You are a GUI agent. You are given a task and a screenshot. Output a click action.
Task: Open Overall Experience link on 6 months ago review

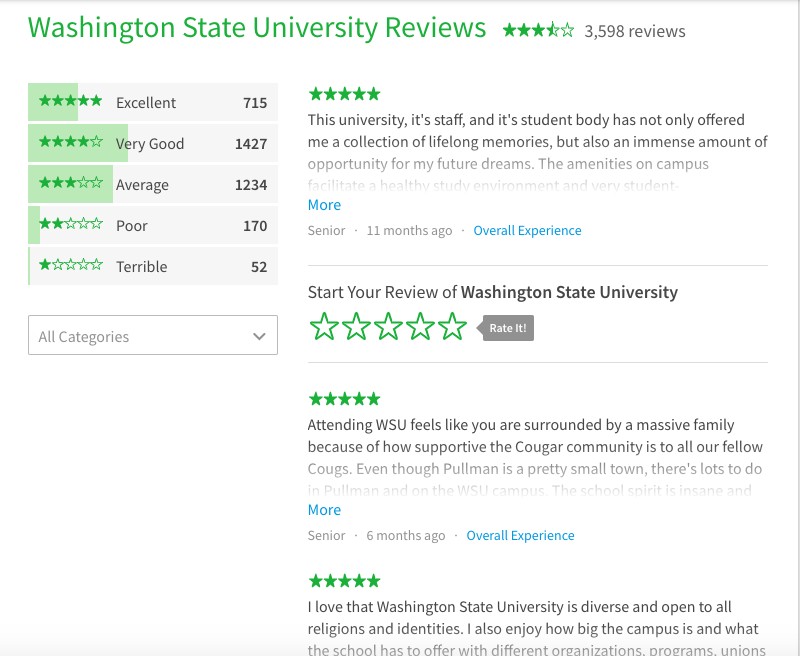coord(520,536)
